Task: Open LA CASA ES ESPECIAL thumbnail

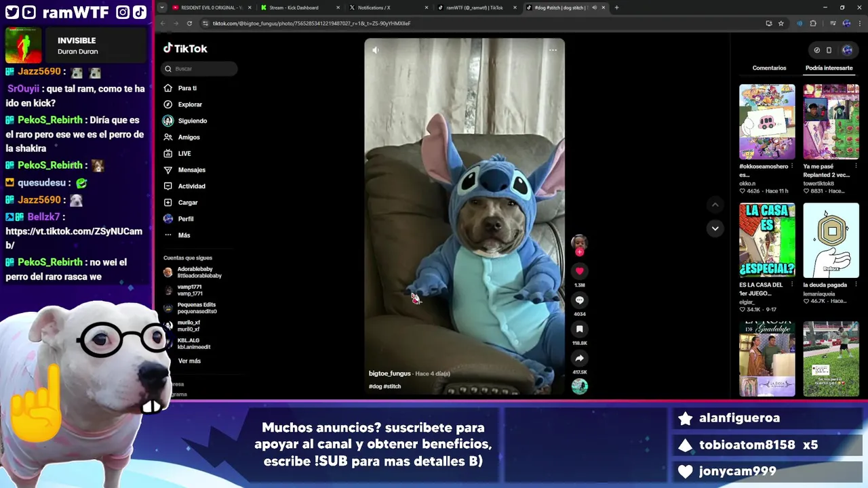Action: click(767, 240)
